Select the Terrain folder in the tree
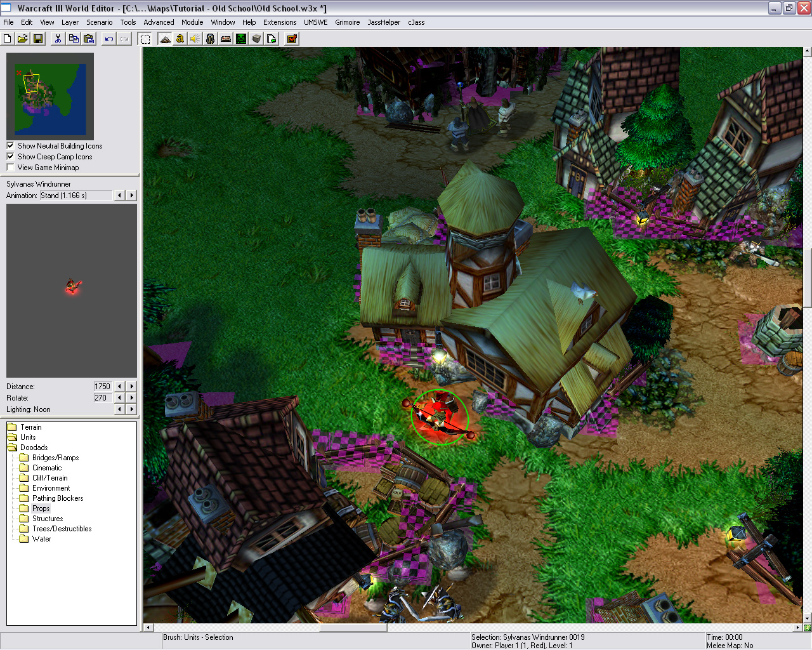The height and width of the screenshot is (650, 812). click(30, 427)
